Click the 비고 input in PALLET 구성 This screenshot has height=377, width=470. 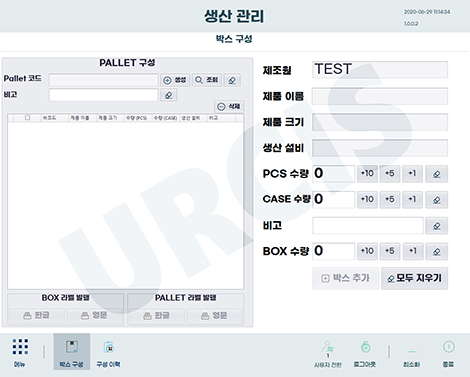point(103,95)
